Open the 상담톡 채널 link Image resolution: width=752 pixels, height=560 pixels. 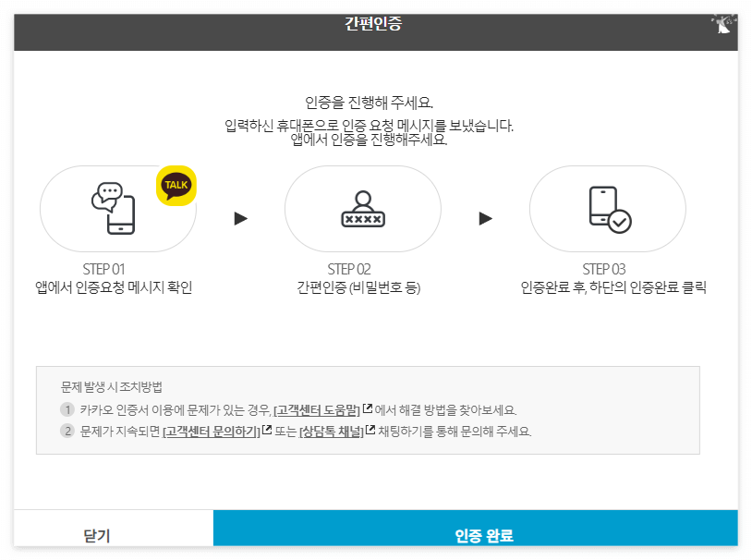tap(332, 432)
